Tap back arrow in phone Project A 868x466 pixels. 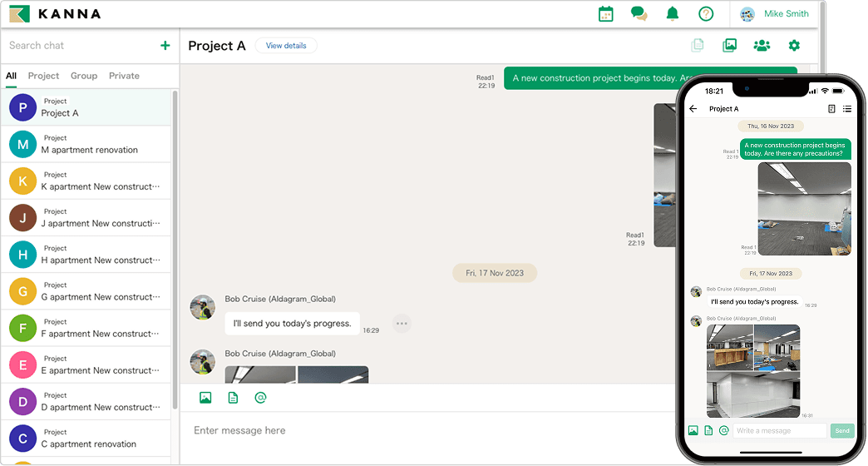(x=693, y=109)
